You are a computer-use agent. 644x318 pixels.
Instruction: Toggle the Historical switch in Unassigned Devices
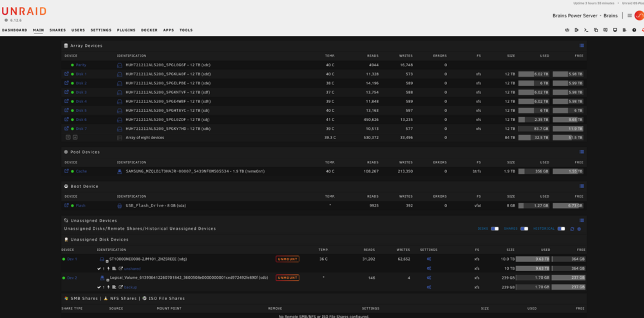(561, 229)
